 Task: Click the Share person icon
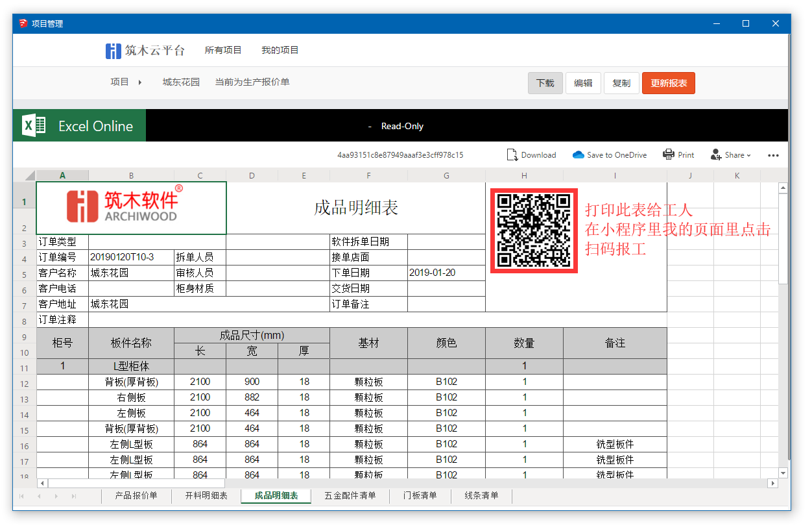(x=716, y=154)
